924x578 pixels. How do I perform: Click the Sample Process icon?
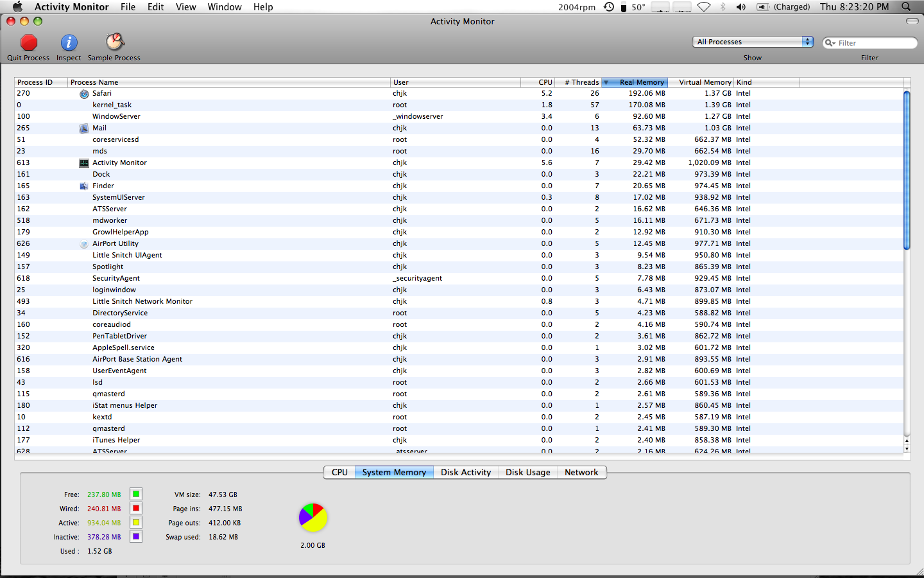pyautogui.click(x=114, y=42)
